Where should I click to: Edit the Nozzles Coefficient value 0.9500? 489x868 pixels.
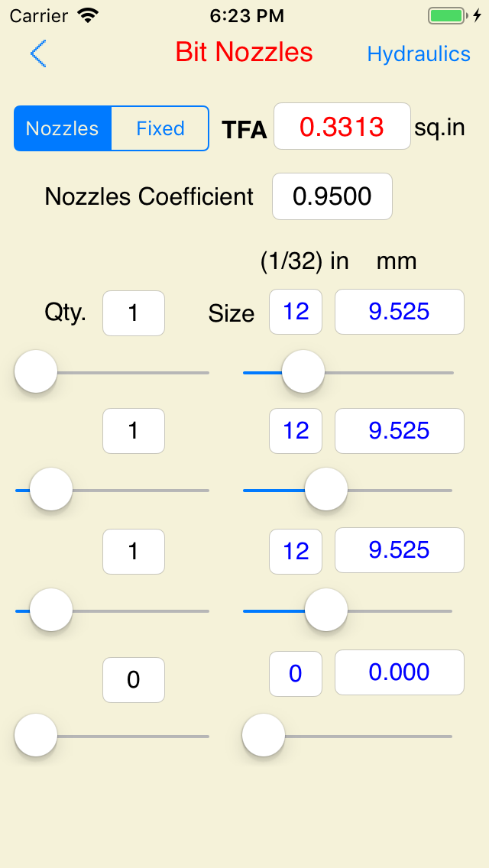pyautogui.click(x=332, y=196)
